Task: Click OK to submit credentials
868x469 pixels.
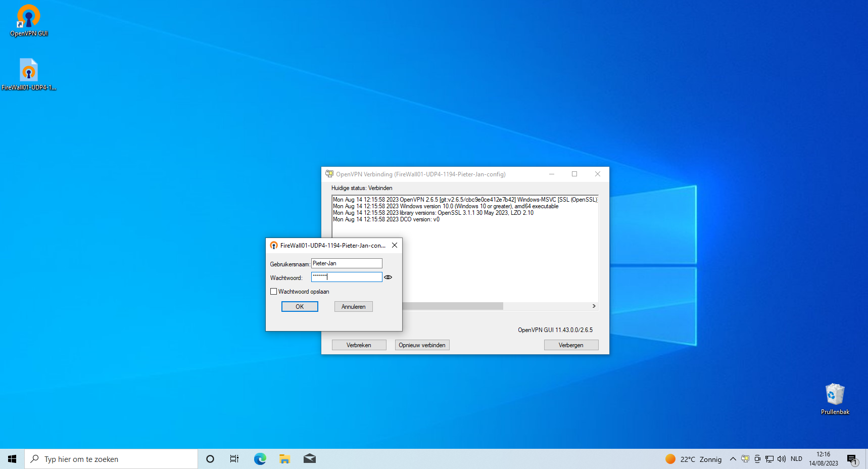Action: (x=300, y=307)
